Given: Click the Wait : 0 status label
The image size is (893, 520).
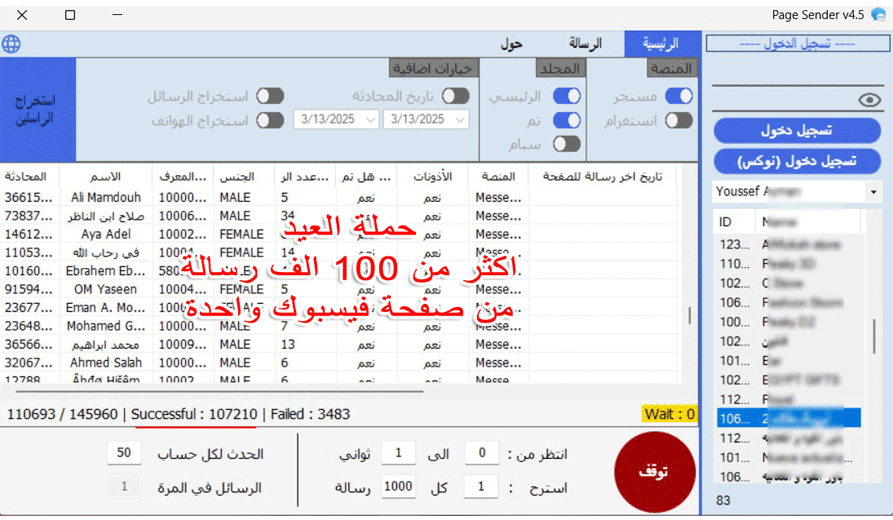Looking at the screenshot, I should 669,414.
